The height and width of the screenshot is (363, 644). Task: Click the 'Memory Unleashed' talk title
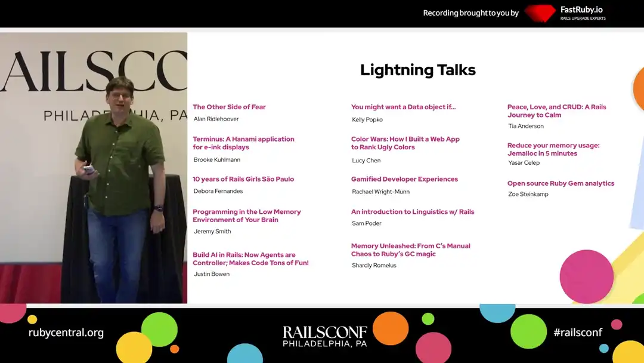(x=411, y=250)
